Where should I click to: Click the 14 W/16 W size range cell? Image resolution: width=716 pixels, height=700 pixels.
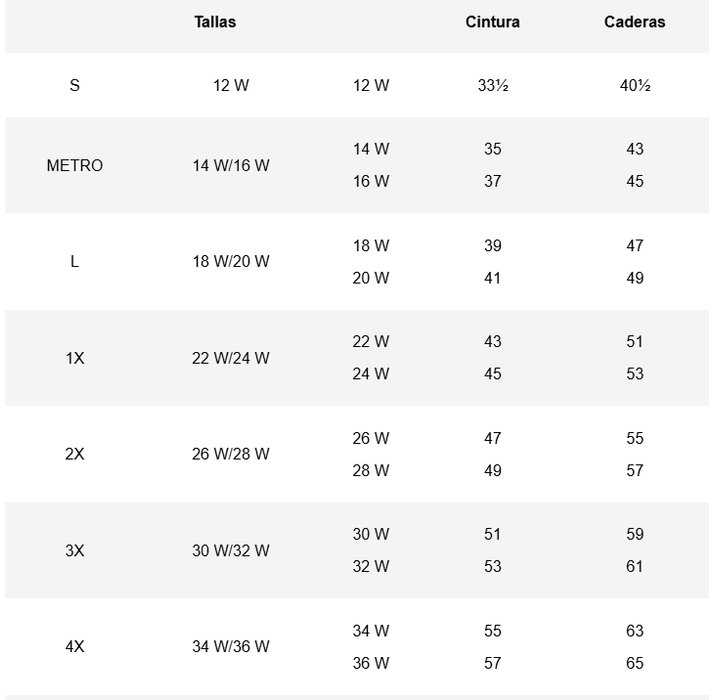click(231, 166)
